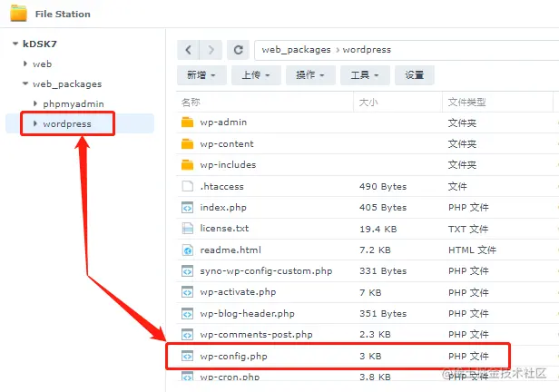Click the wp-config.php file icon

(187, 356)
